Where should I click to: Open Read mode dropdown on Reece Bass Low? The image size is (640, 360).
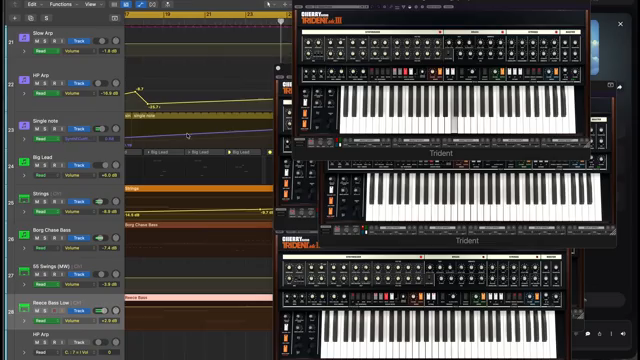(x=47, y=321)
